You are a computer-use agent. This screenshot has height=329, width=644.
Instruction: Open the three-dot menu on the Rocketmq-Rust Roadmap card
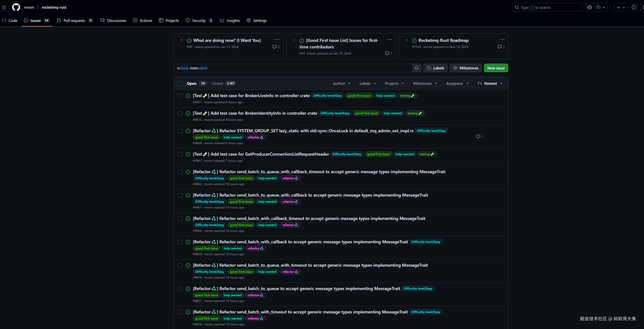[502, 39]
